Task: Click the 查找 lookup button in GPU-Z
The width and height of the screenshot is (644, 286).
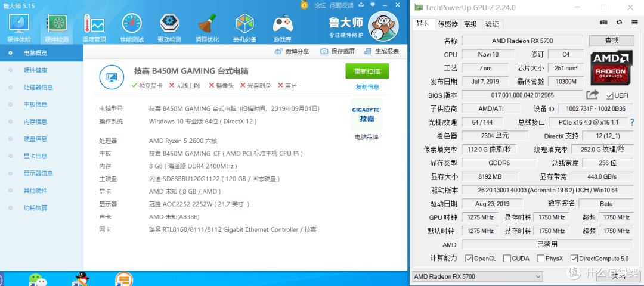Action: click(x=611, y=41)
